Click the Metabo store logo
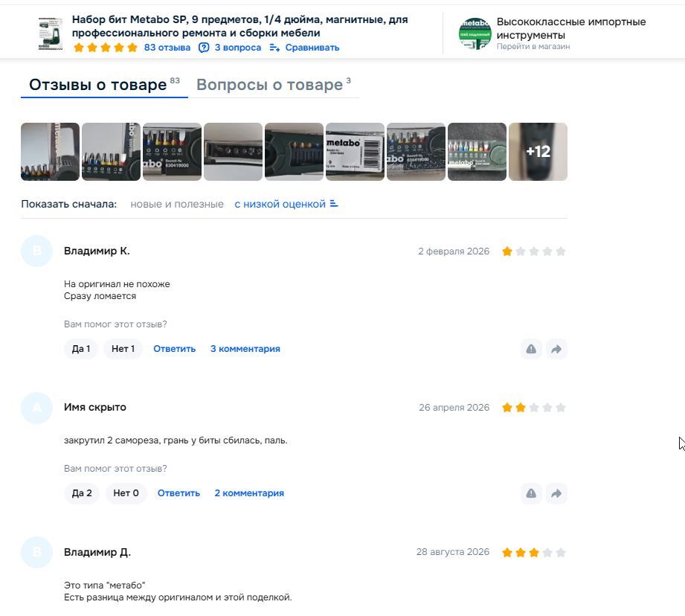Screen dimensions: 685x616 [x=475, y=33]
